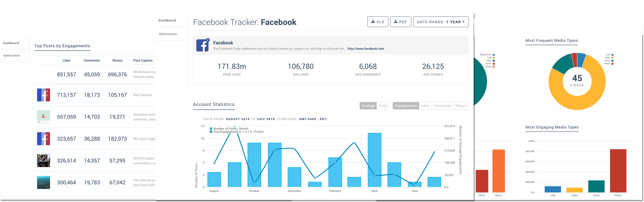Select the August bar in the posts chart

pos(214,180)
